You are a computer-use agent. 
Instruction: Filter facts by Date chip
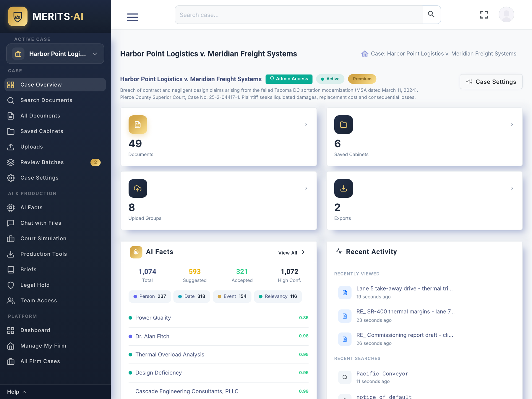pos(192,296)
